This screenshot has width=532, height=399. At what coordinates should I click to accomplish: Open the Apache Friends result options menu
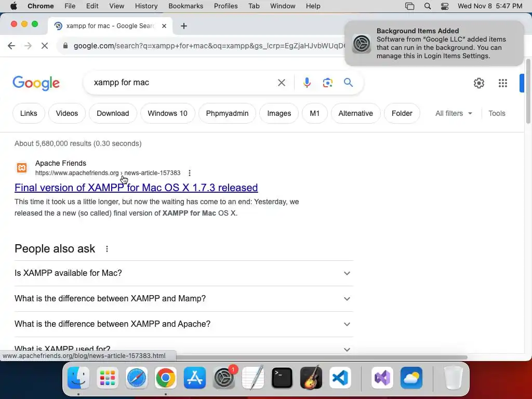tap(189, 173)
